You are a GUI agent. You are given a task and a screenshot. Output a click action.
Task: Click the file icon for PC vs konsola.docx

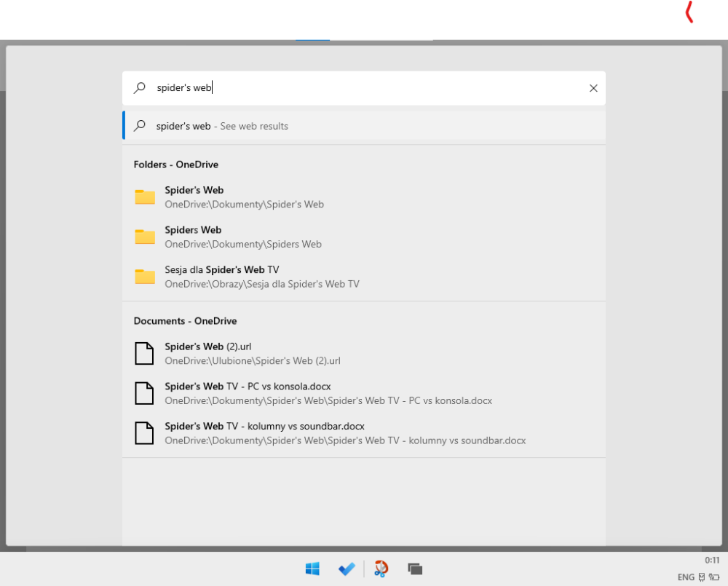click(144, 393)
